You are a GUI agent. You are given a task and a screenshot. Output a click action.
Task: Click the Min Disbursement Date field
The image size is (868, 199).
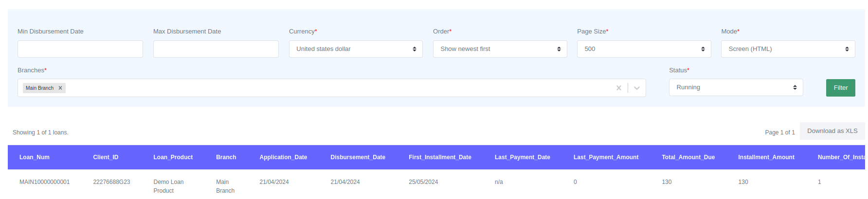click(x=80, y=49)
